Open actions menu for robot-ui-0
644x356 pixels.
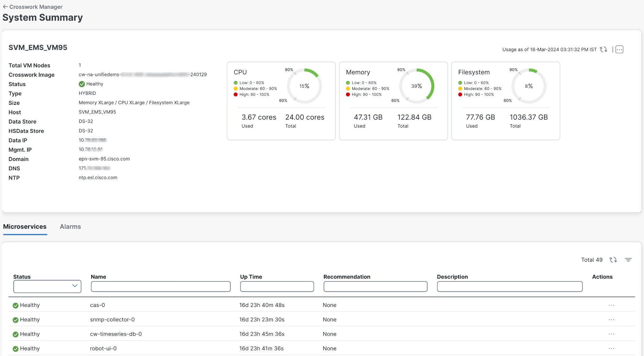pyautogui.click(x=611, y=348)
